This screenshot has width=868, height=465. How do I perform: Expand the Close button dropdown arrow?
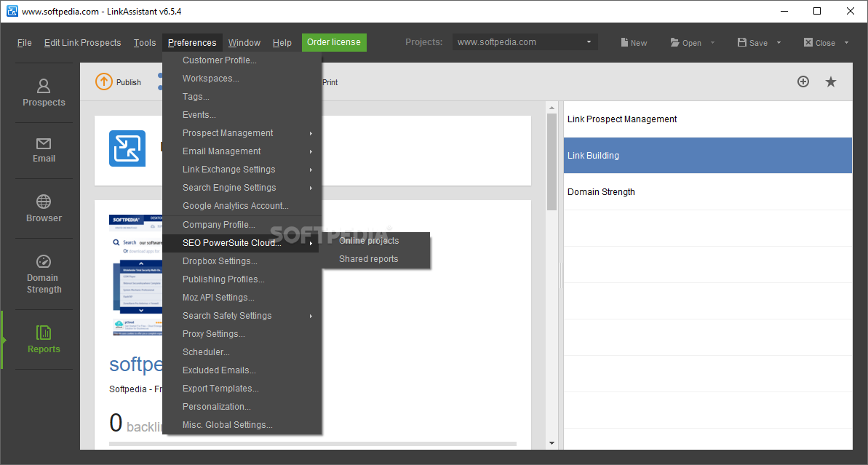(x=846, y=43)
